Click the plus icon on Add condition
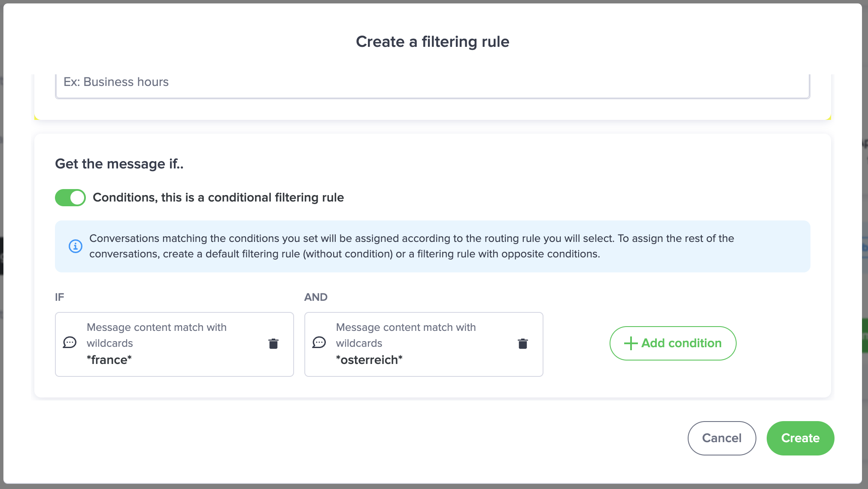This screenshot has width=868, height=489. [x=631, y=343]
